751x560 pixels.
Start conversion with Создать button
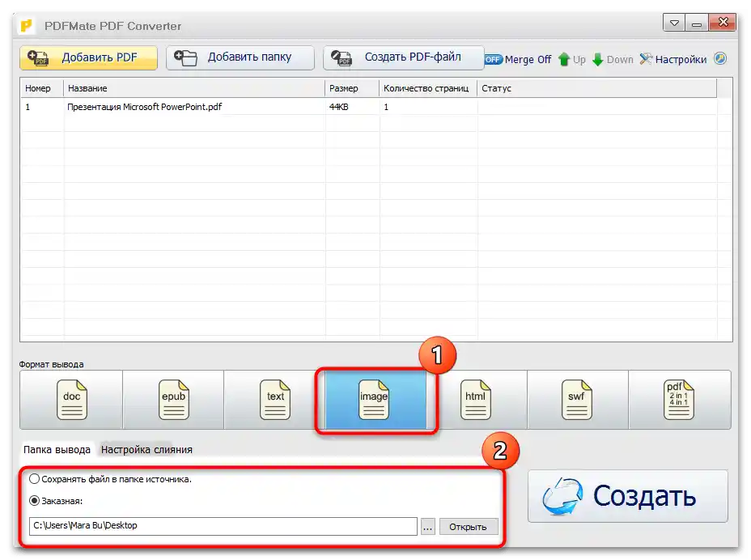(627, 496)
